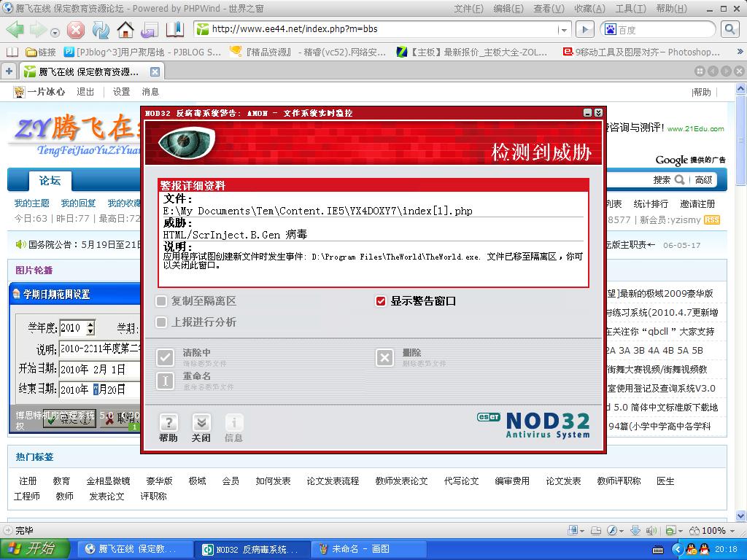Click the 删除 delete X icon

coord(384,357)
